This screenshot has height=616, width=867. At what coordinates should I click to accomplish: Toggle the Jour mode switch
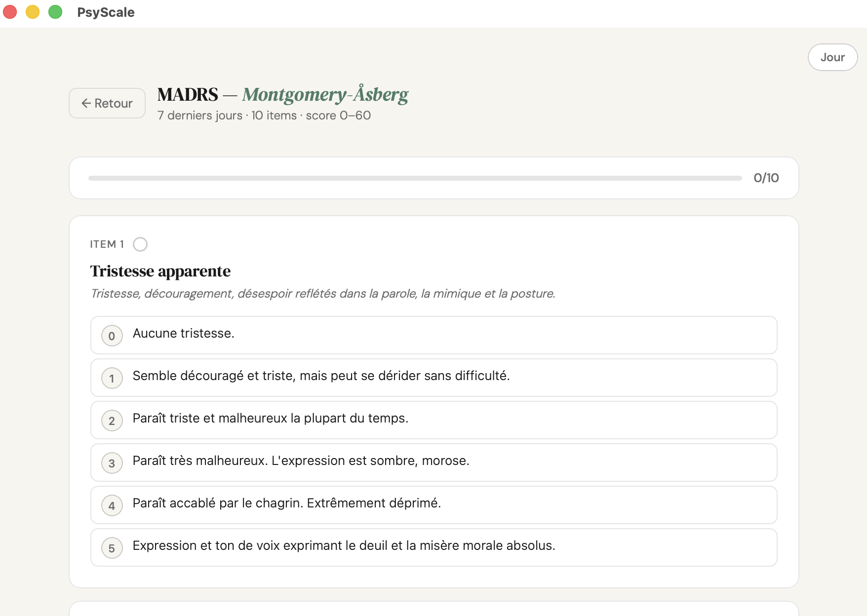(832, 57)
